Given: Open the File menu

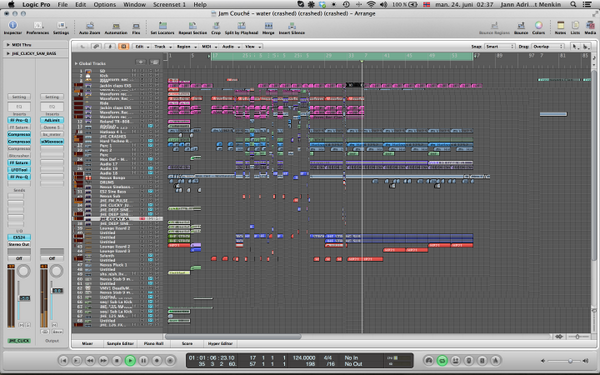Looking at the screenshot, I should pyautogui.click(x=62, y=5).
